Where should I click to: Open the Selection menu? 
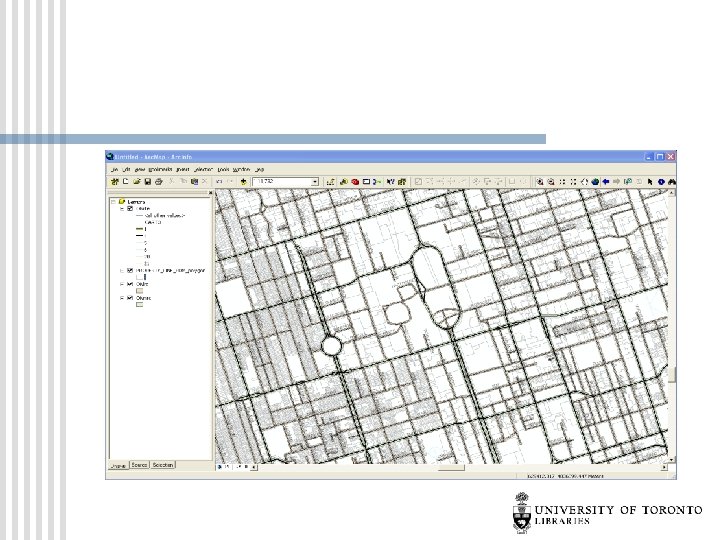[x=203, y=169]
